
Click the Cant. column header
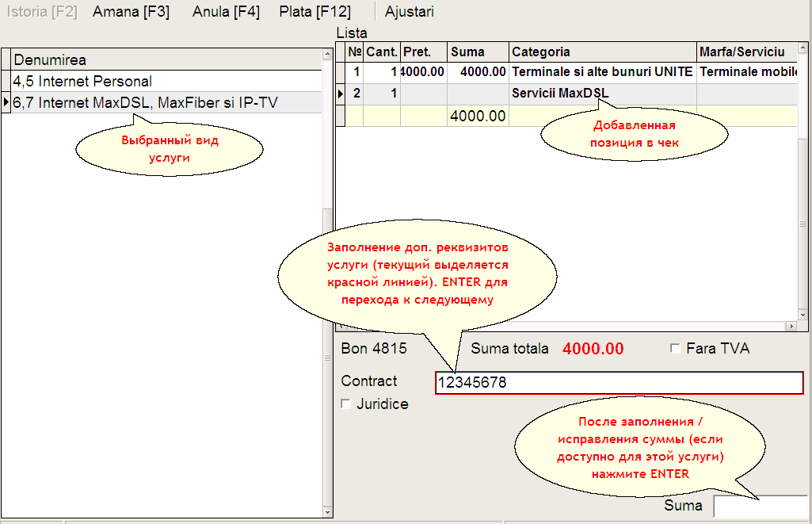click(382, 52)
